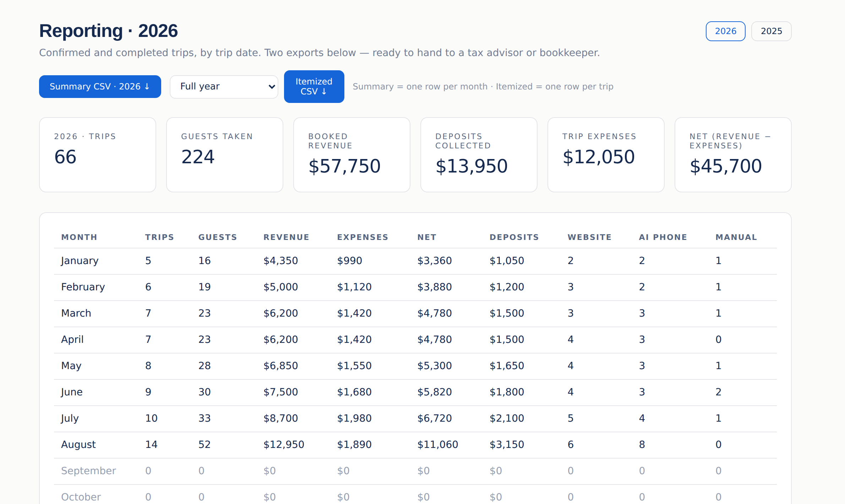Click the GUESTS column header
This screenshot has height=504, width=845.
(x=218, y=237)
